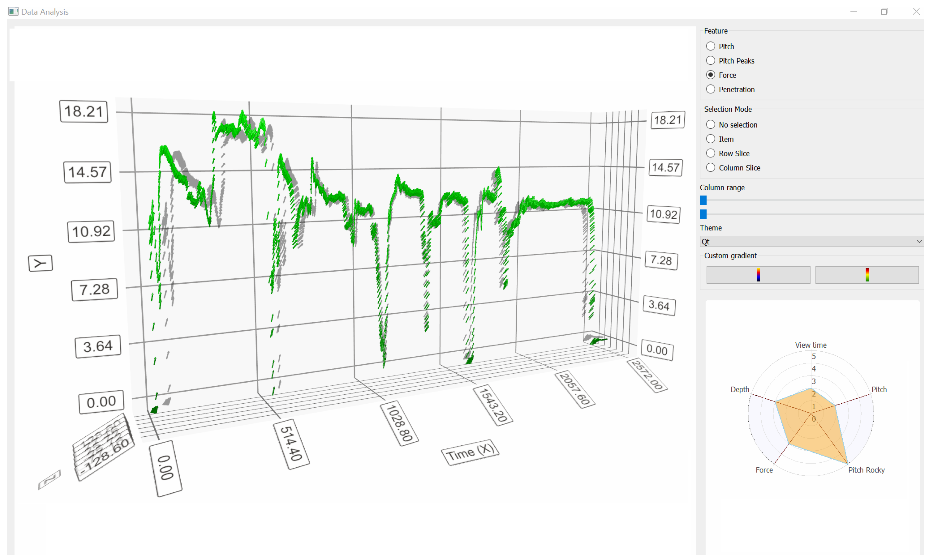Click the View time radar axis label
The image size is (930, 560).
click(x=810, y=345)
